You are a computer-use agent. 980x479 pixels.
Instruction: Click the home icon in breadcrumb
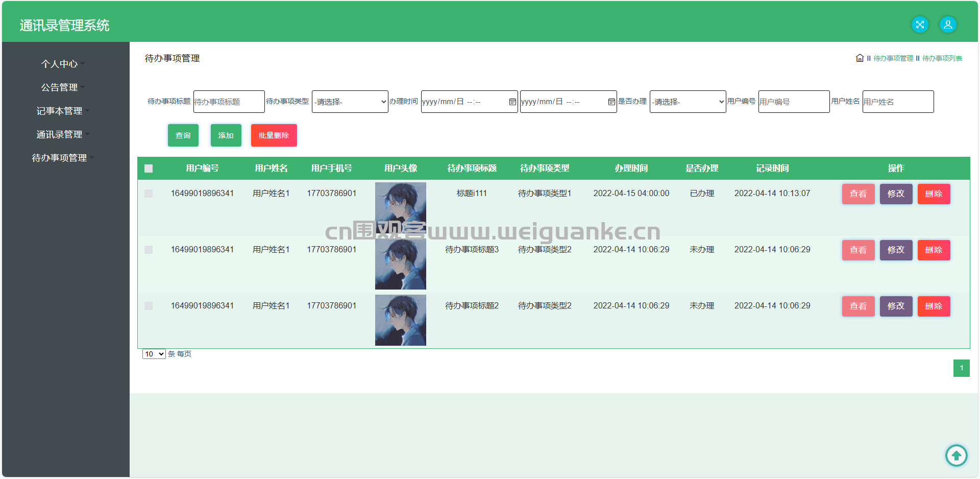coord(860,58)
